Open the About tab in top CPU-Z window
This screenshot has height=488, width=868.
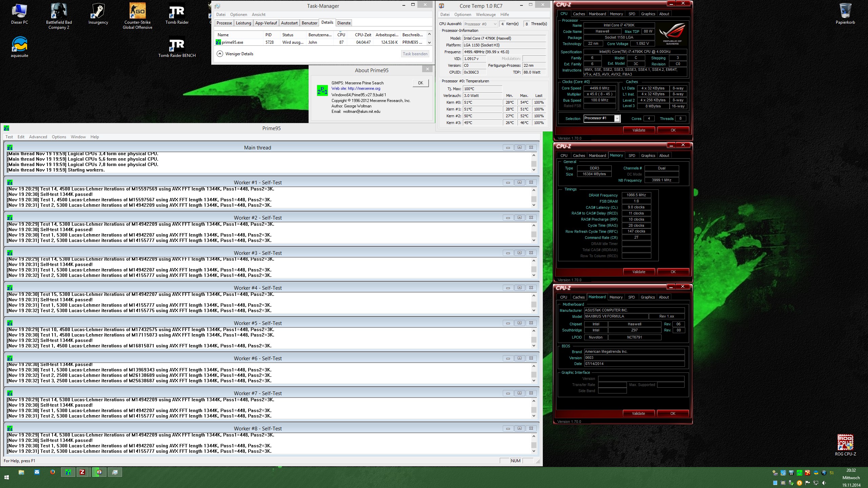tap(664, 14)
